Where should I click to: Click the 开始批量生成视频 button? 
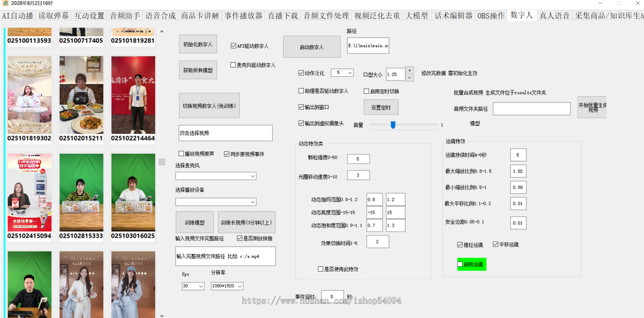(x=592, y=107)
